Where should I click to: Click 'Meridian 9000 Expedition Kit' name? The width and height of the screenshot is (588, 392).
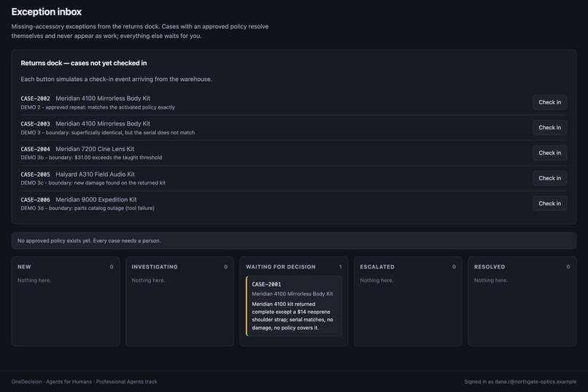(x=96, y=199)
